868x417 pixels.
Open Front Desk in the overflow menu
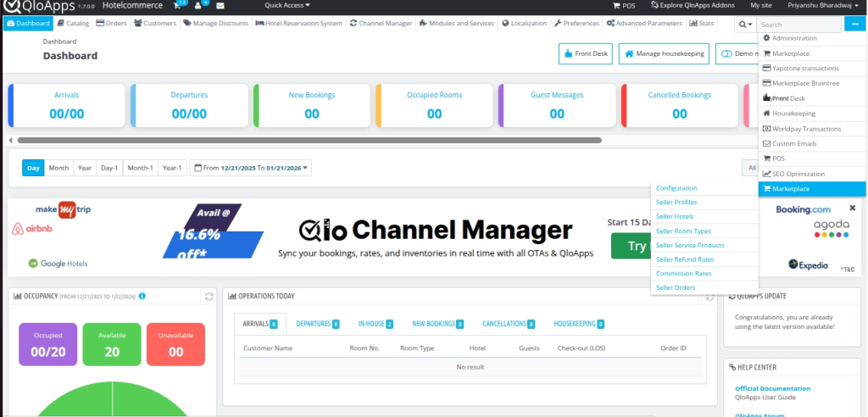click(x=812, y=98)
